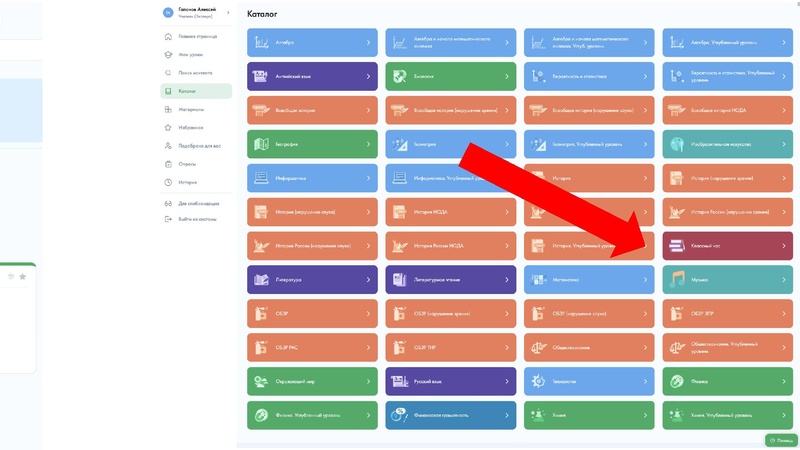Open the Финансовая грамотность subject tile

click(x=450, y=415)
